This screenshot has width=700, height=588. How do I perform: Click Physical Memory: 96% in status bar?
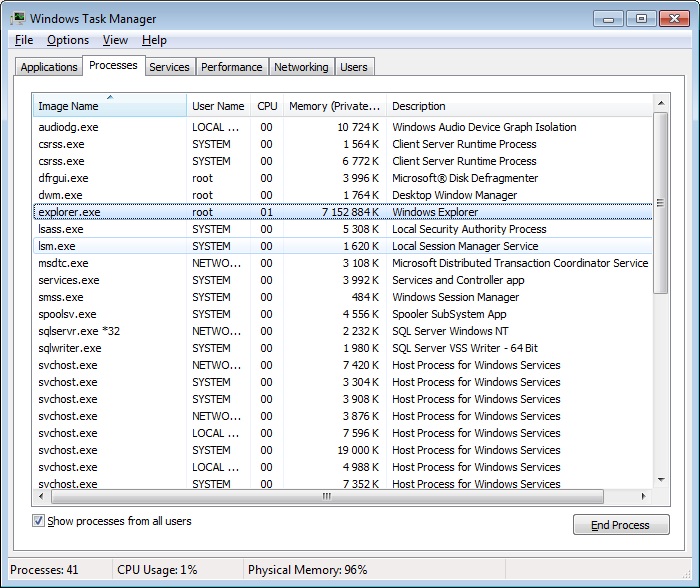[308, 570]
